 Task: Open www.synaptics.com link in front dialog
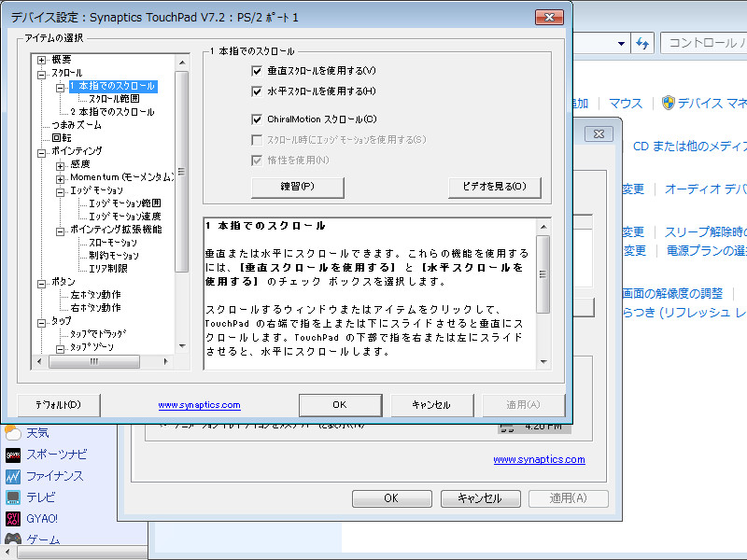click(x=199, y=405)
